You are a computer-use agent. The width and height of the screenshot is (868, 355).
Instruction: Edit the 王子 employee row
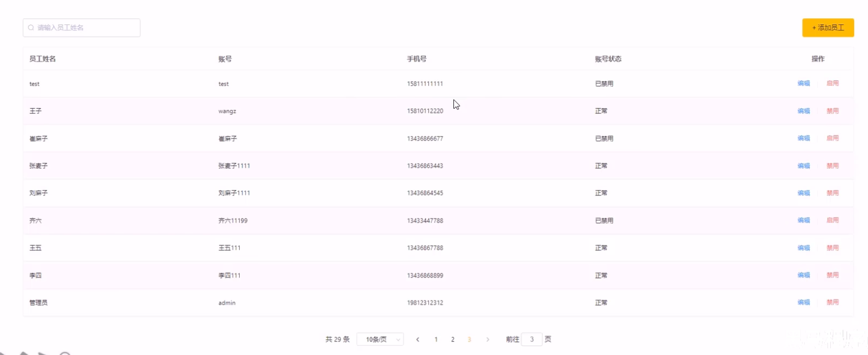point(803,111)
